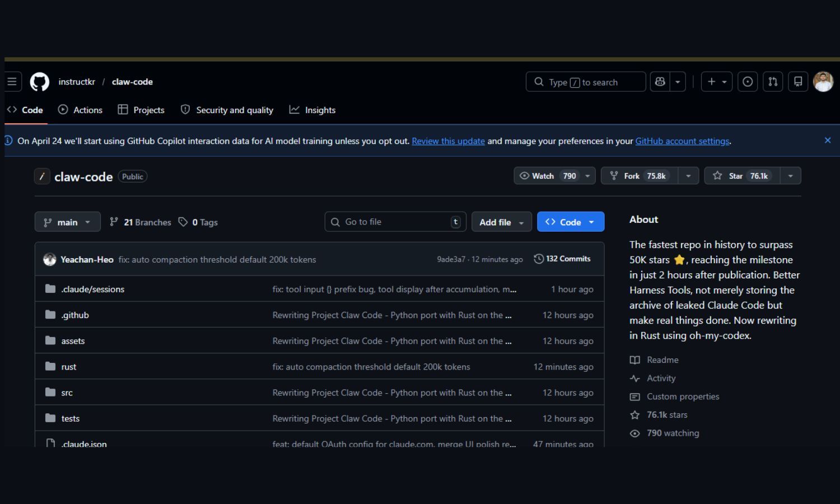840x504 pixels.
Task: Click the branches icon next to 21 Branches
Action: click(x=114, y=222)
